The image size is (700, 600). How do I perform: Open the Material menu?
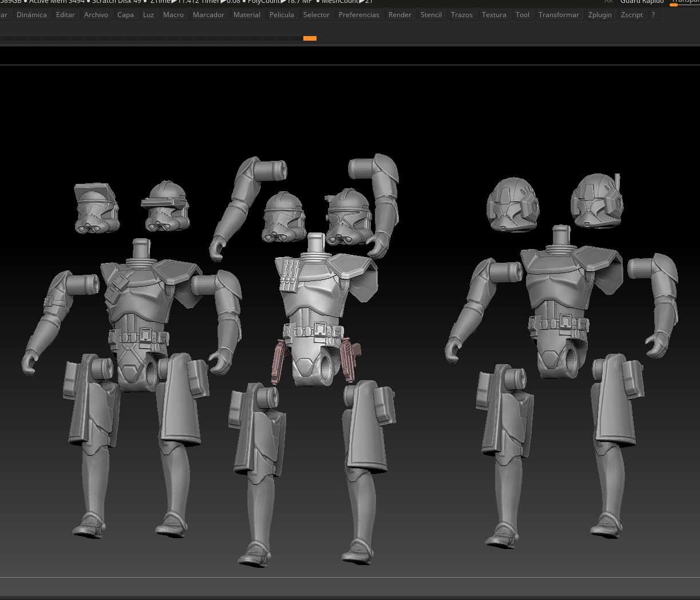click(x=247, y=14)
